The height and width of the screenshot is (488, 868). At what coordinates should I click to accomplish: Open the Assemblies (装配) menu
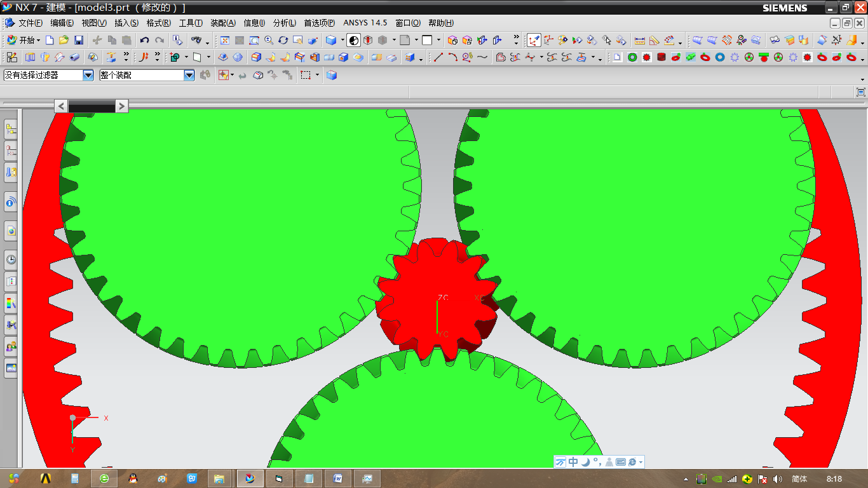[223, 23]
